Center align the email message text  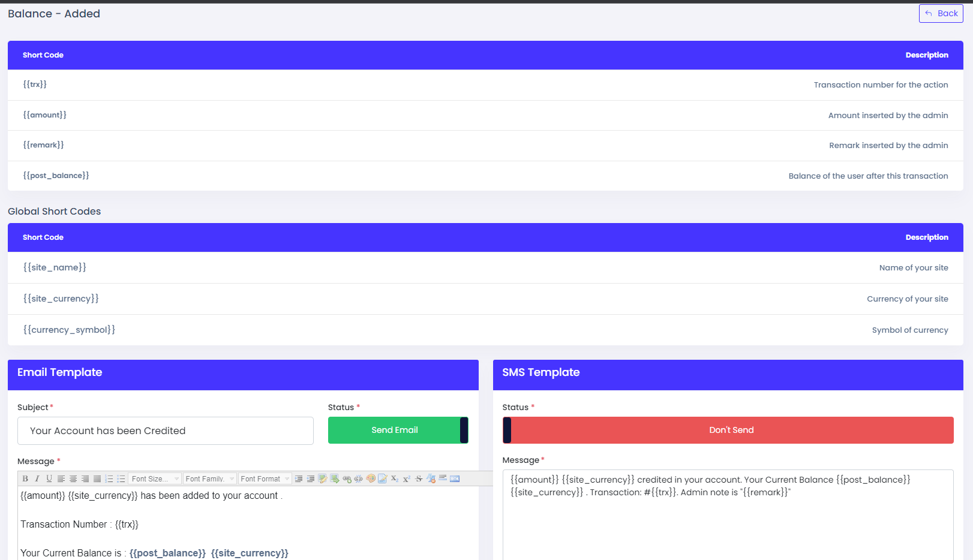(x=73, y=478)
